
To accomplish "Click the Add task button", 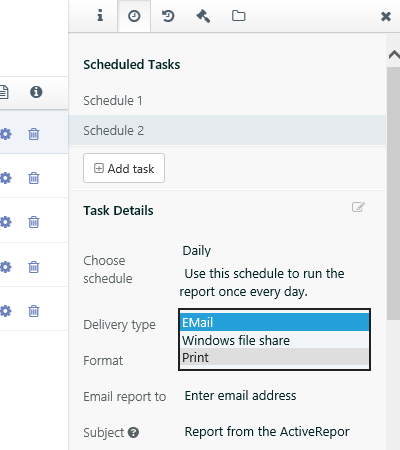I will pos(124,168).
